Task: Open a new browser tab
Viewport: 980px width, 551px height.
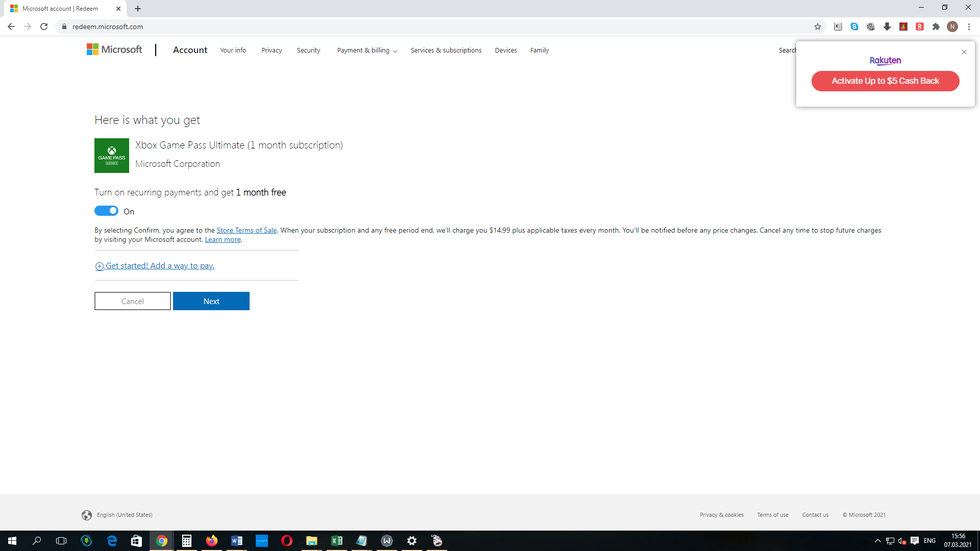Action: [x=138, y=9]
